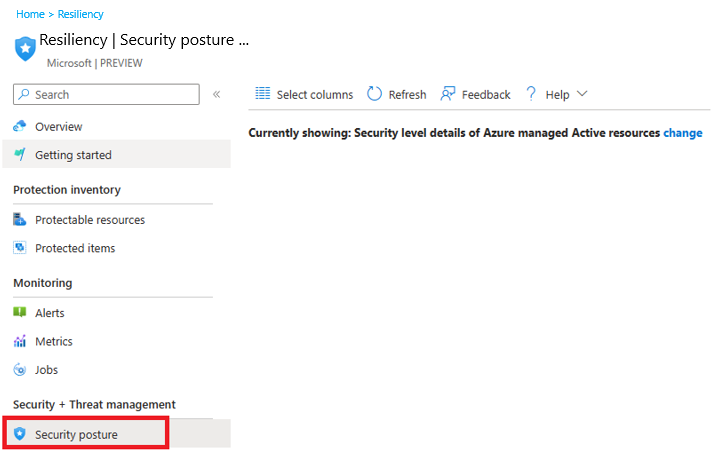Go to Home in breadcrumb
Viewport: 711px width, 451px height.
30,14
